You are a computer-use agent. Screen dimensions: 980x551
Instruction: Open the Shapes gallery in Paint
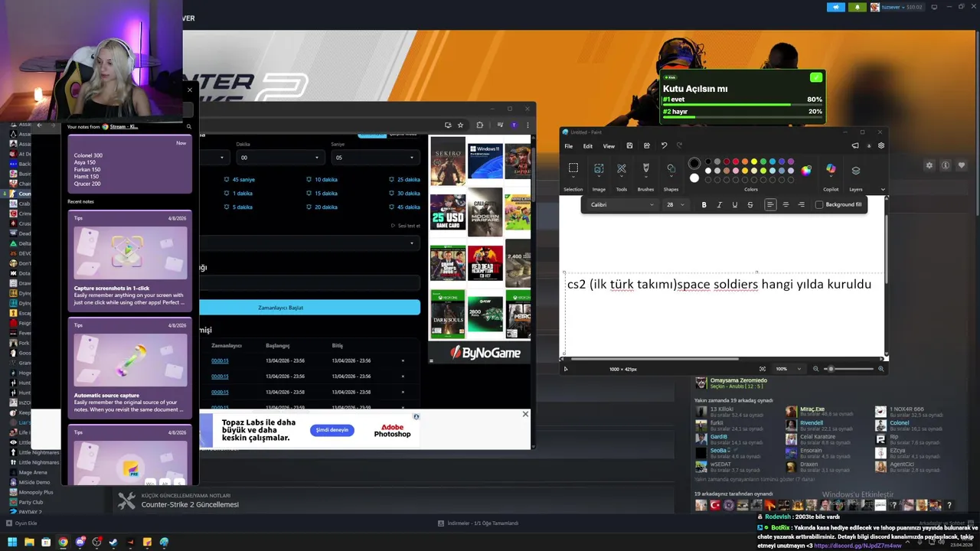pos(671,168)
